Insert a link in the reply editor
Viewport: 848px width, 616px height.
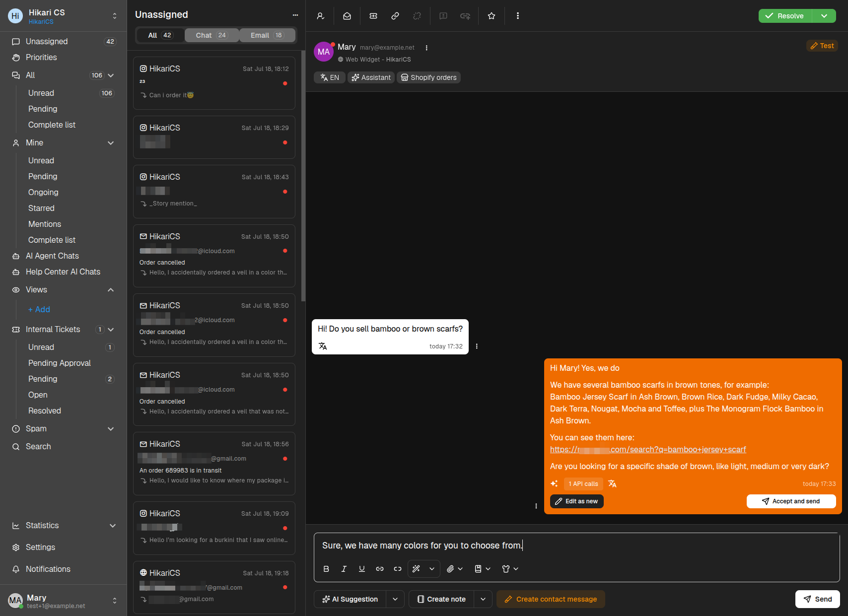pos(380,569)
